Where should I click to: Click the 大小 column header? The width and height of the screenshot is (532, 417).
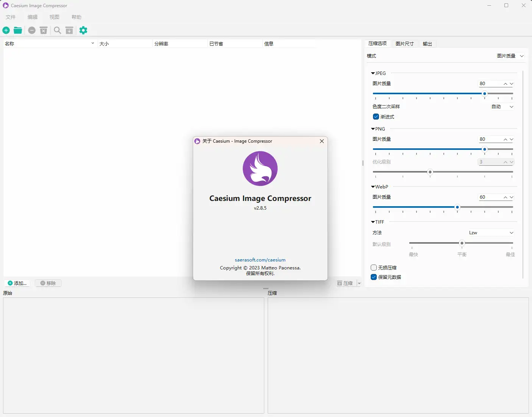(x=125, y=44)
